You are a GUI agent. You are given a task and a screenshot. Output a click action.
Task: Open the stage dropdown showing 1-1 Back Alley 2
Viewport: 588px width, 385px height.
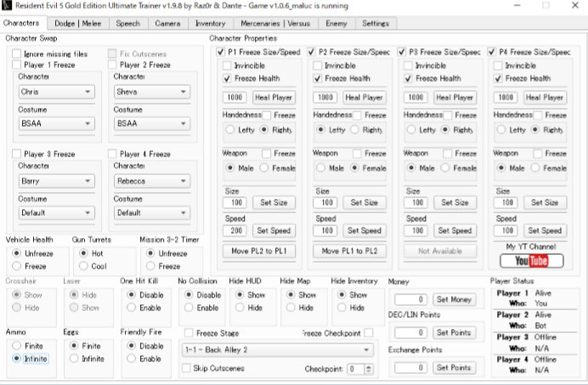pos(278,349)
